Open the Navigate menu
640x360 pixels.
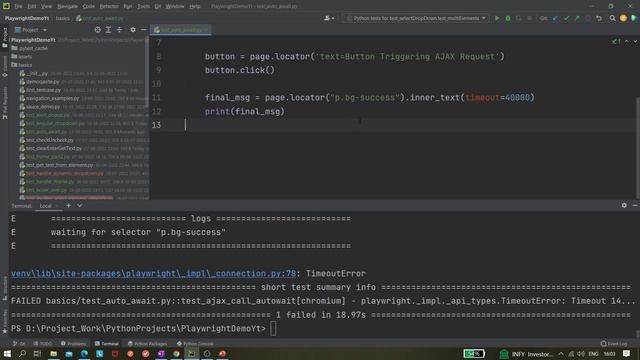point(67,7)
